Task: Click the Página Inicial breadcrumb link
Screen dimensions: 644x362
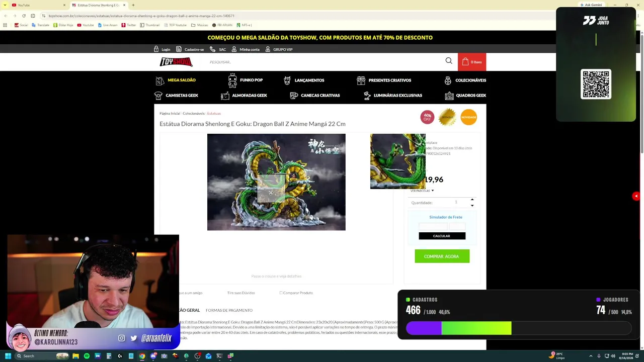Action: tap(170, 113)
